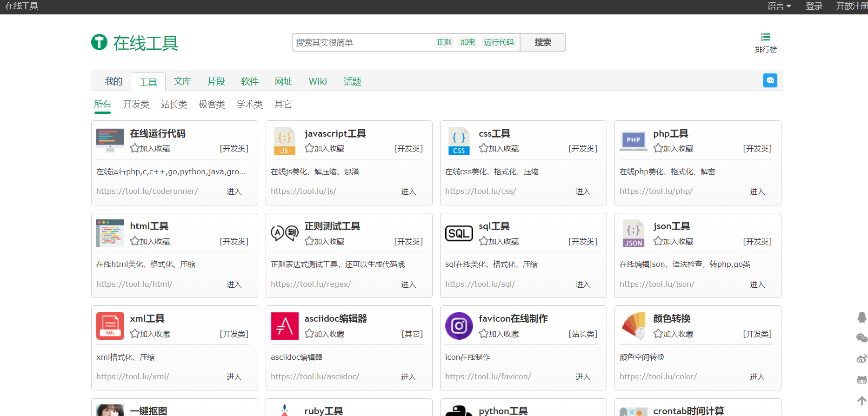Open the 一键抠图 card title
The image size is (868, 416).
(149, 411)
